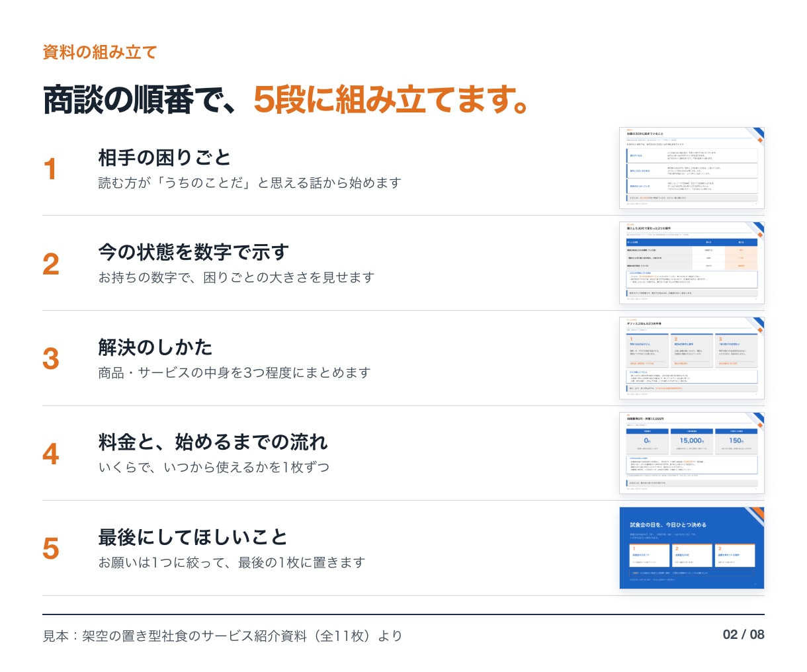
Task: Select the step title 相手の困りごと
Action: pos(164,157)
